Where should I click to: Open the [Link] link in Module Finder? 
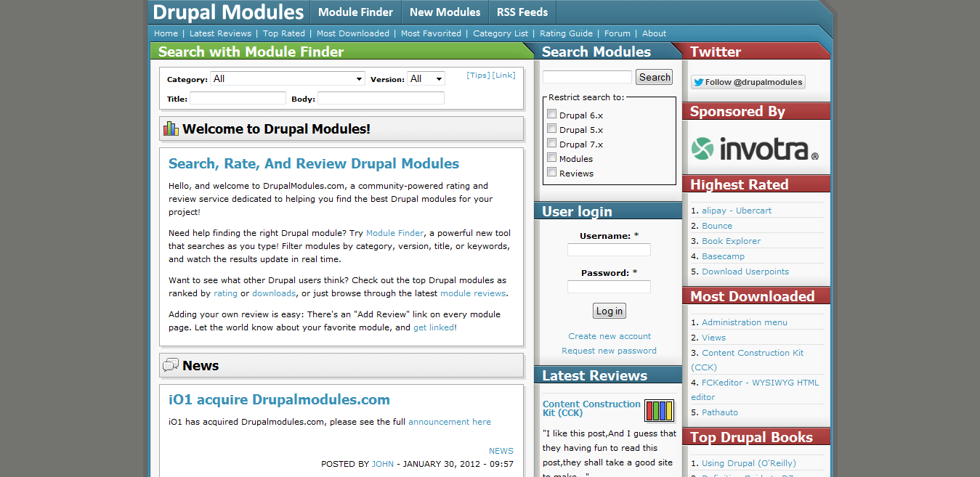pos(504,75)
